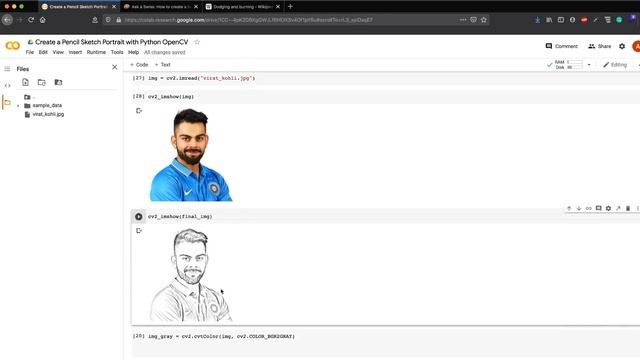
Task: Open page actions three-dot menu
Action: click(x=463, y=20)
